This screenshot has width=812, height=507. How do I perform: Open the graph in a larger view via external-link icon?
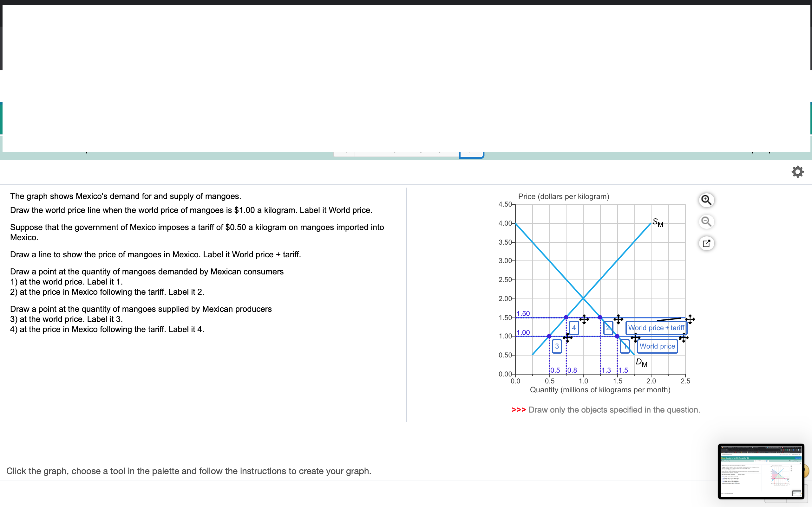tap(706, 243)
